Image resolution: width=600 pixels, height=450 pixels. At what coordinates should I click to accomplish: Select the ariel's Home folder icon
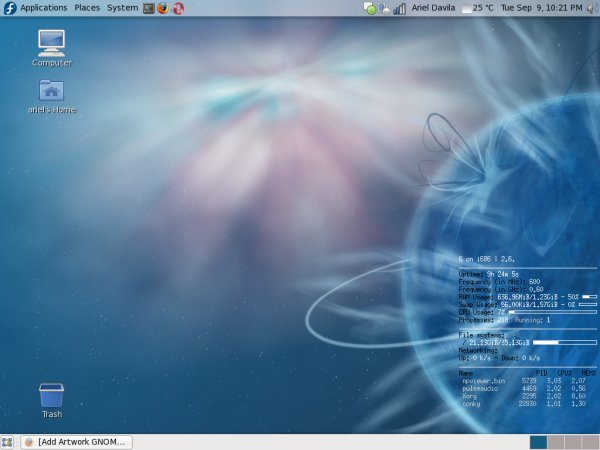click(52, 96)
